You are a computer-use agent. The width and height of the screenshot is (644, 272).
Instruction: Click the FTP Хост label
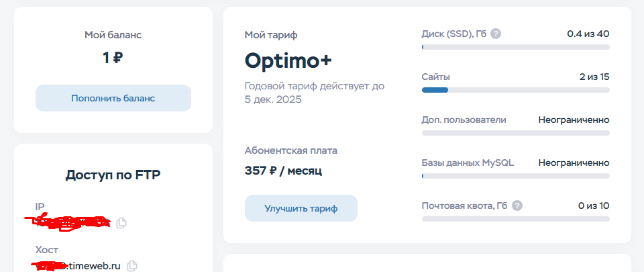(46, 250)
